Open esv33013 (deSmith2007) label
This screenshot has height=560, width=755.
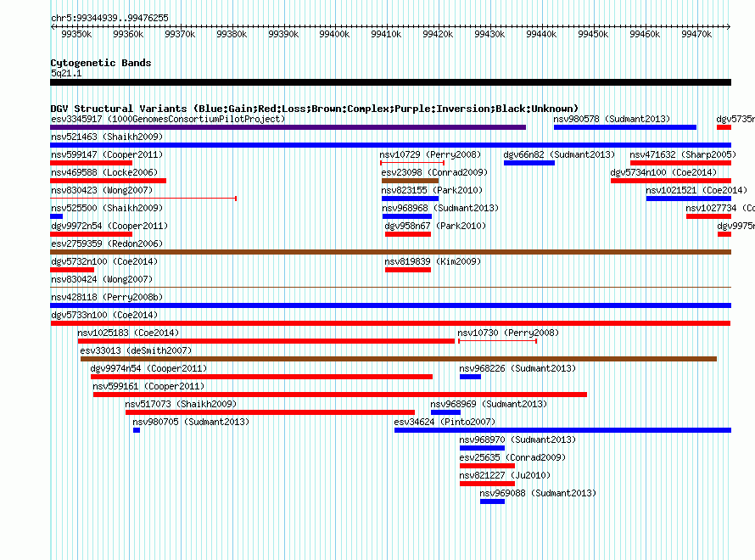136,350
